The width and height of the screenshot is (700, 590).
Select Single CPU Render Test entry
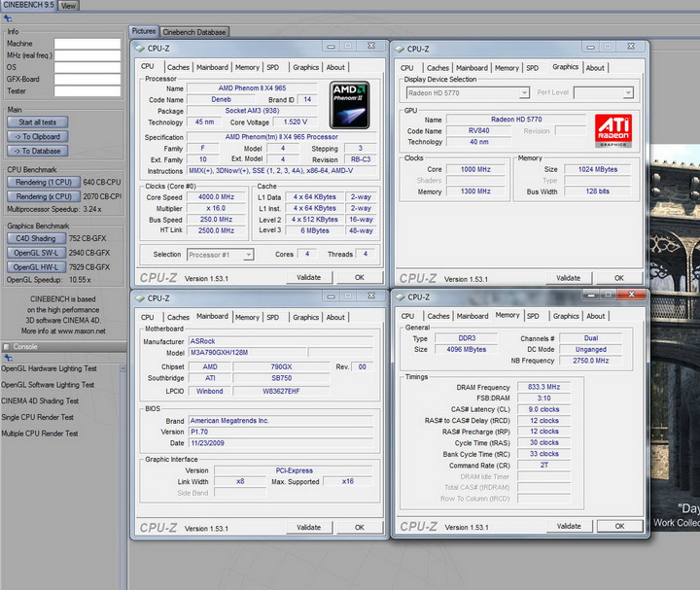tap(37, 417)
